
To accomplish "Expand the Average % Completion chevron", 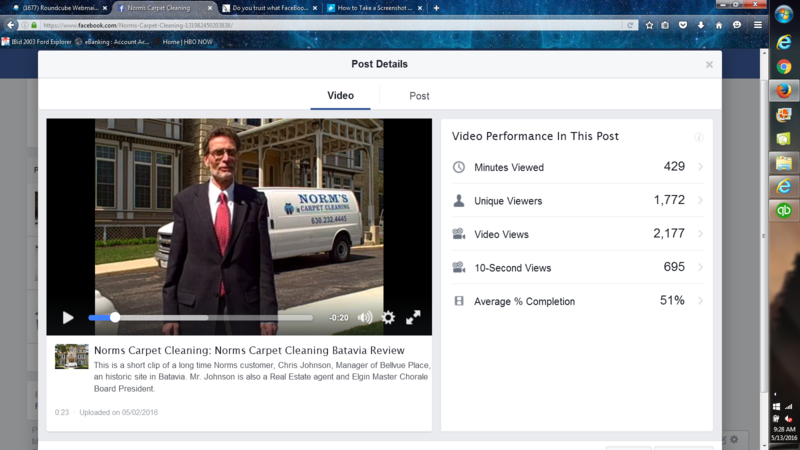I will (x=700, y=301).
